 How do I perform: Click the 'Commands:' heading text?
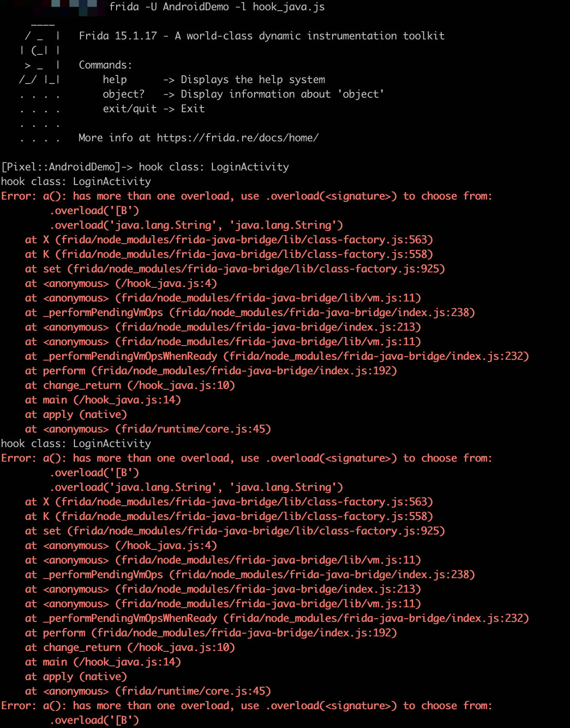(105, 65)
